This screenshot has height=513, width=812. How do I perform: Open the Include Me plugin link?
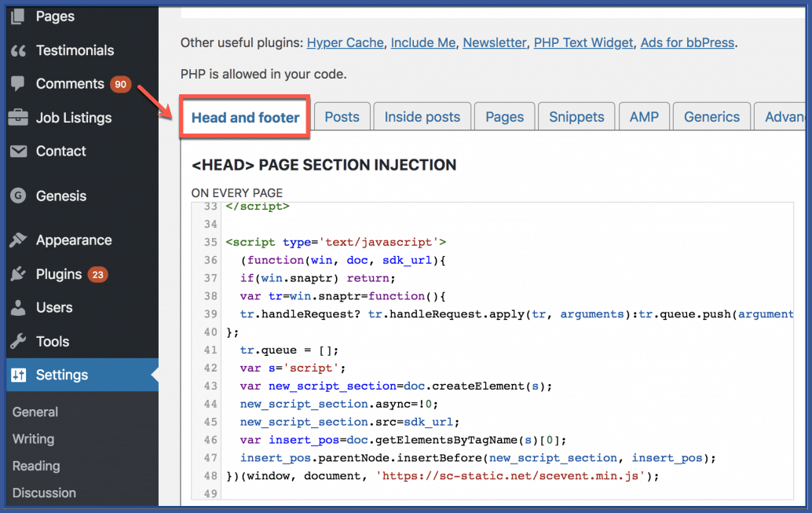pos(423,42)
